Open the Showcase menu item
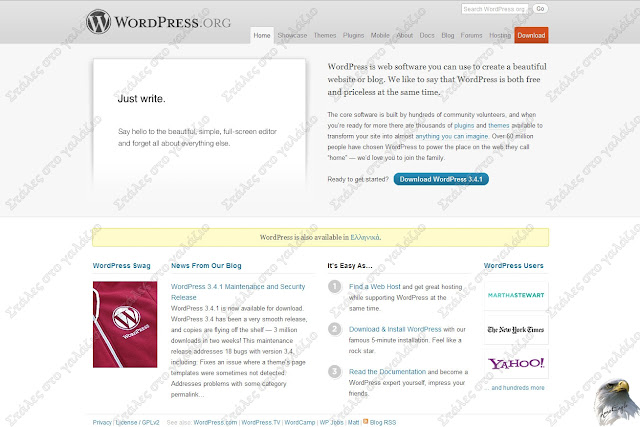Image resolution: width=640 pixels, height=427 pixels. point(292,36)
